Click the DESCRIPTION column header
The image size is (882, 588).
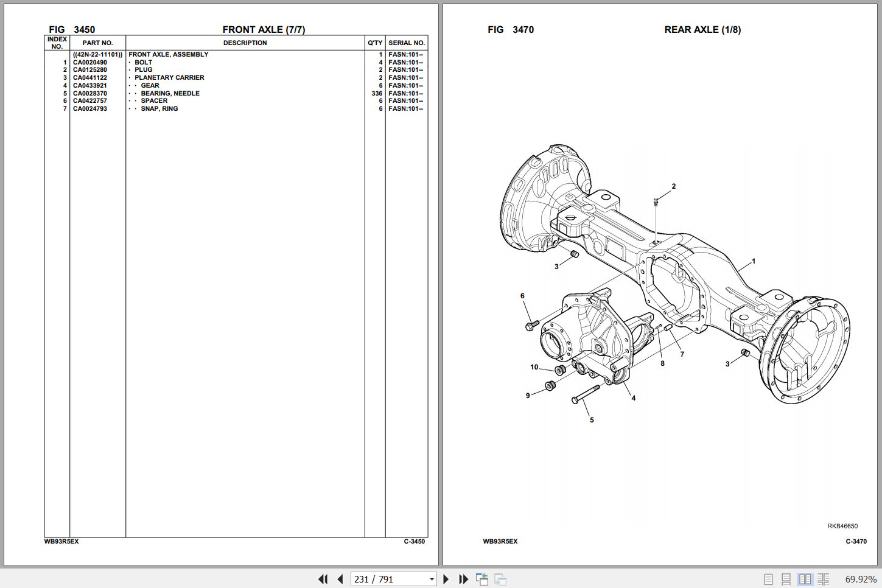245,43
